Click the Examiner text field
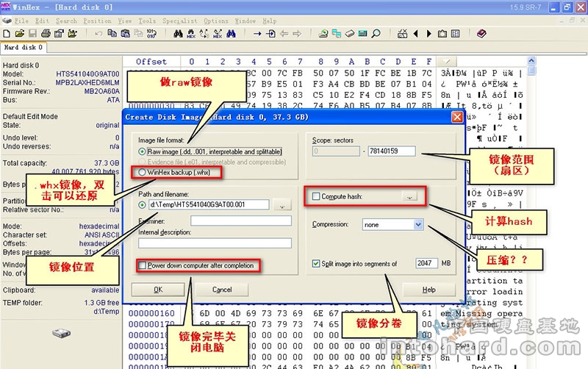Viewport: 588px width, 369px height. (x=241, y=221)
